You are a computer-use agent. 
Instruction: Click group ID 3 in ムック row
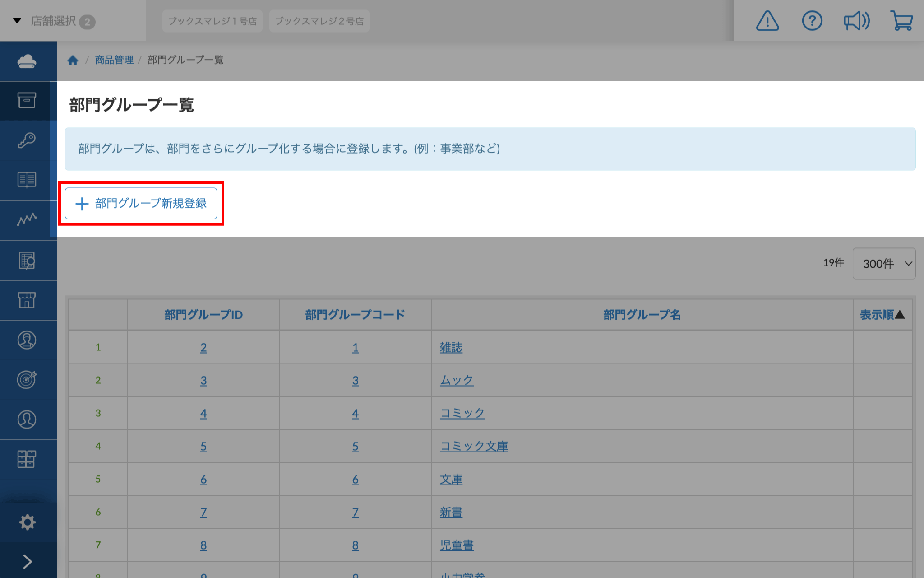point(203,381)
